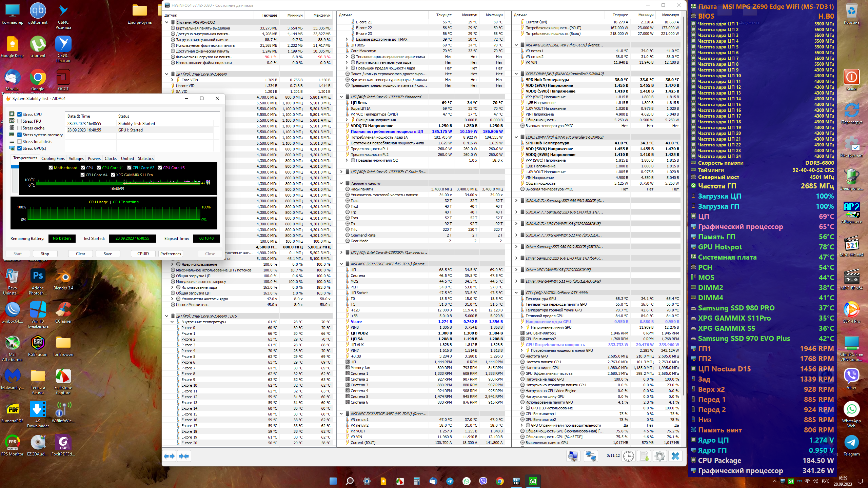Click the Preferences button
Image resolution: width=868 pixels, height=488 pixels.
171,254
